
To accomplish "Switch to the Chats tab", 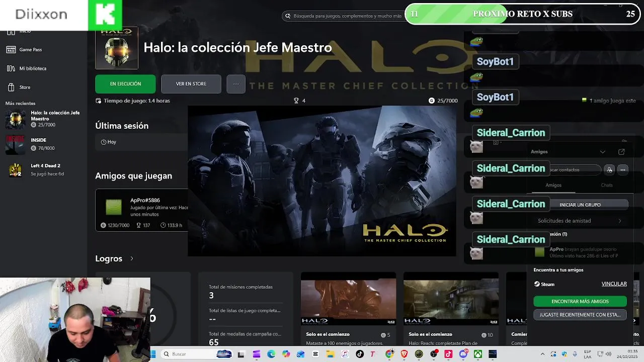I will (607, 186).
